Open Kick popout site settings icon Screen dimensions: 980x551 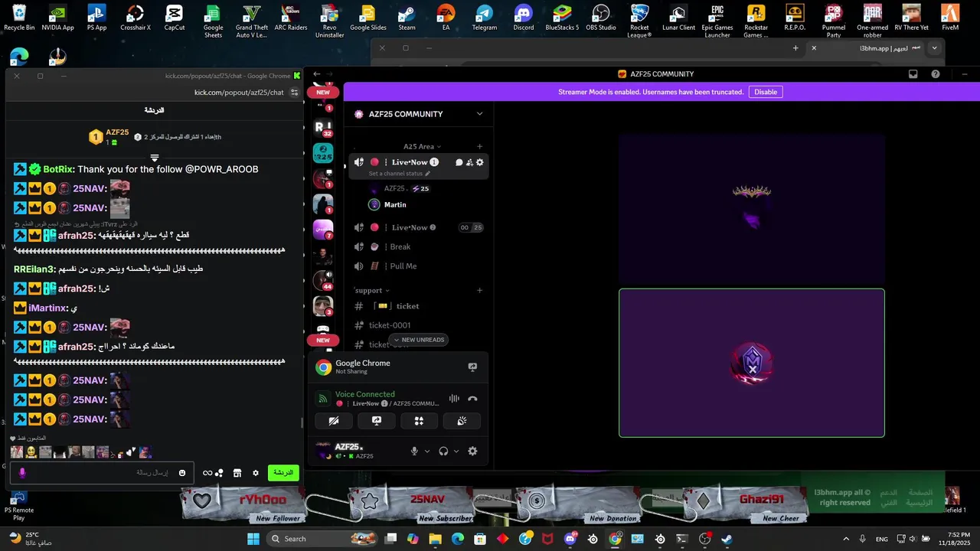click(295, 93)
